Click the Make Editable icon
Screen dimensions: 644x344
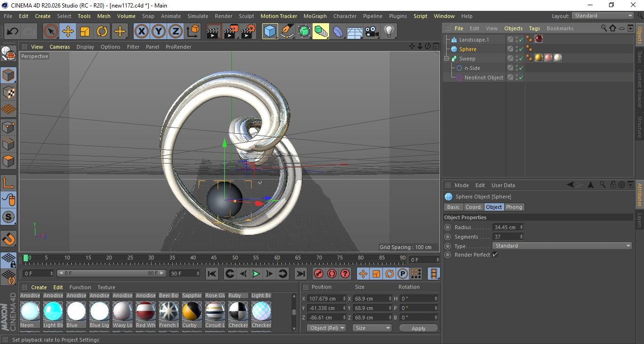click(x=8, y=54)
